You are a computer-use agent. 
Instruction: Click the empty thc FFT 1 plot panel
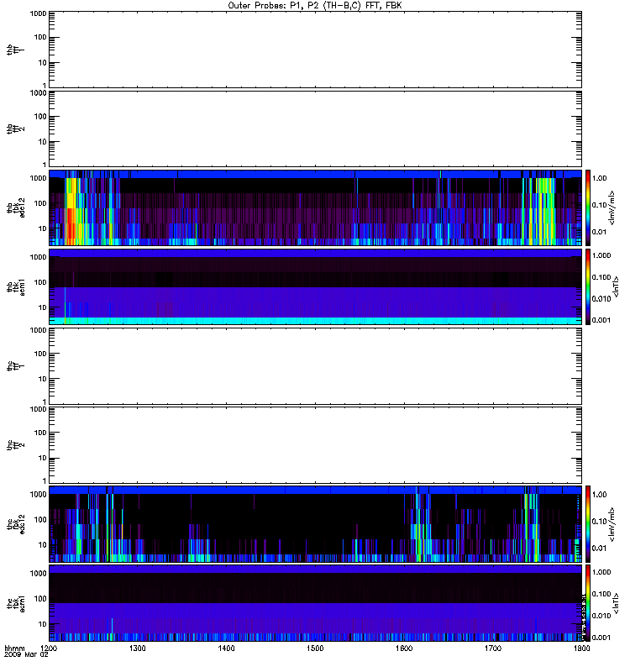point(316,366)
